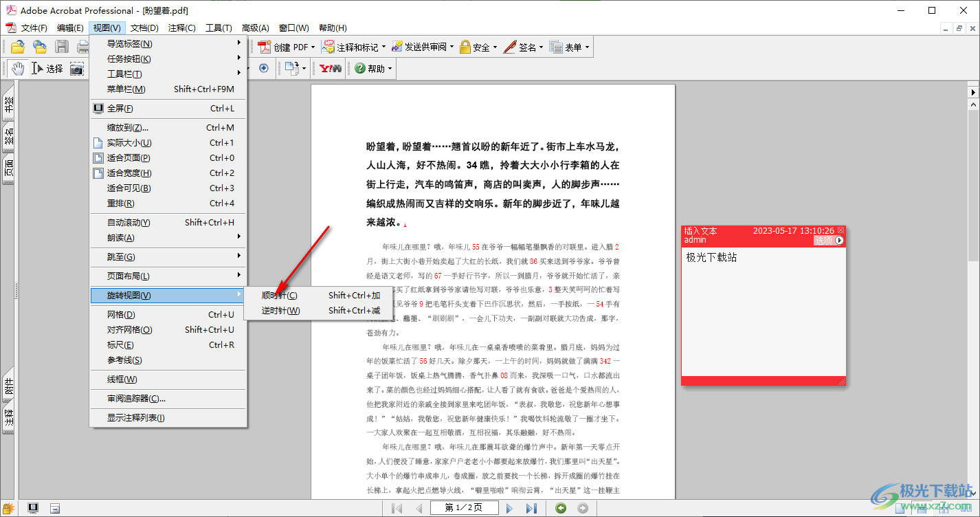Open the Bookmarks (书签) side panel tab
980x517 pixels.
pyautogui.click(x=9, y=104)
